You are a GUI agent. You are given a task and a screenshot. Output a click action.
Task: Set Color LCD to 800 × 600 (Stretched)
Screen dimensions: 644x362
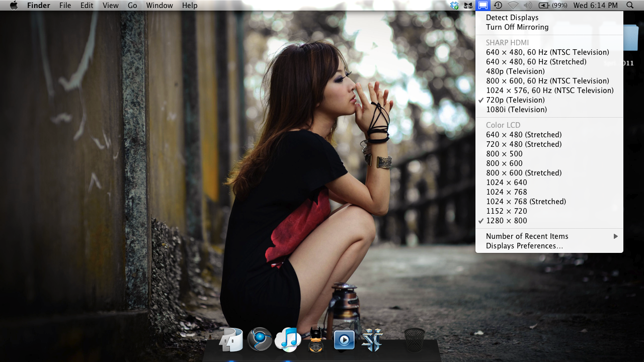click(549, 173)
